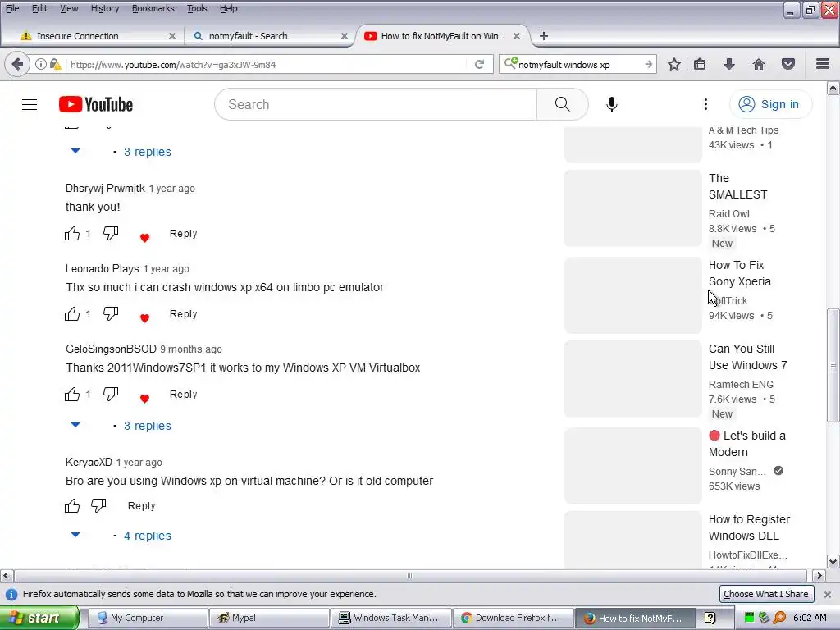Expand the topmost 3 replies thread

point(148,152)
